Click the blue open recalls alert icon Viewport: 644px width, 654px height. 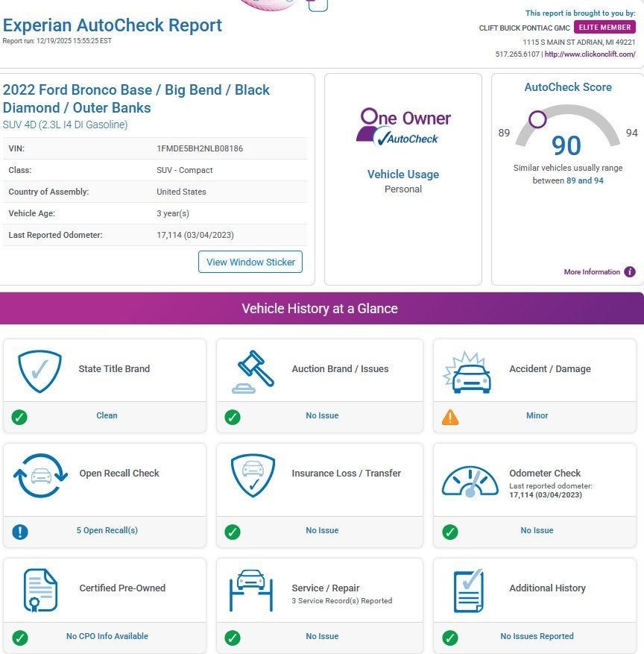click(19, 532)
